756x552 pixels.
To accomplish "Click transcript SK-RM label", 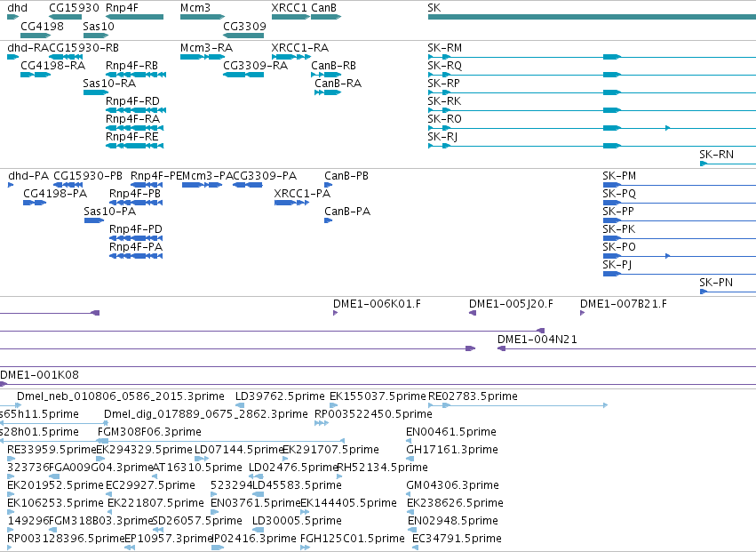I will (444, 48).
